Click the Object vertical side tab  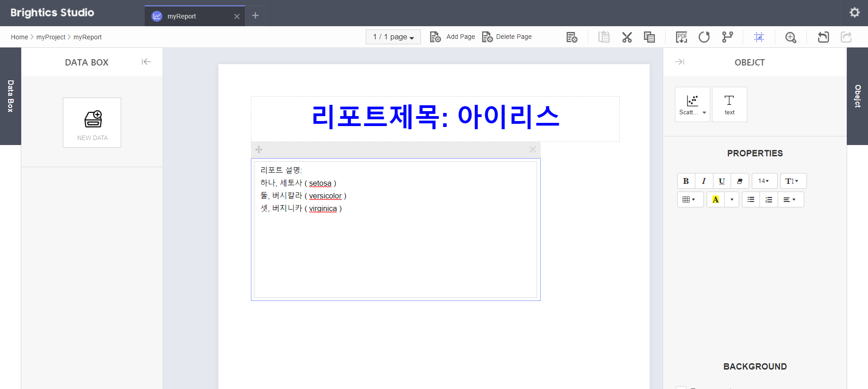pos(858,96)
